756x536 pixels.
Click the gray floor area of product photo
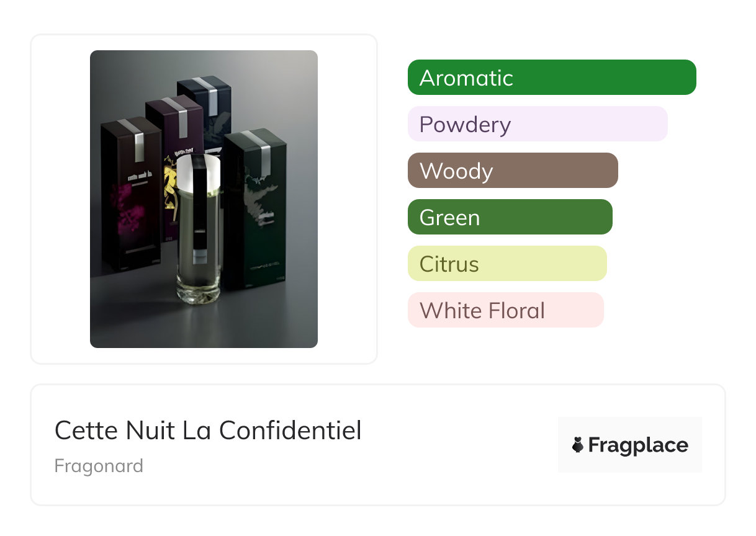[205, 323]
